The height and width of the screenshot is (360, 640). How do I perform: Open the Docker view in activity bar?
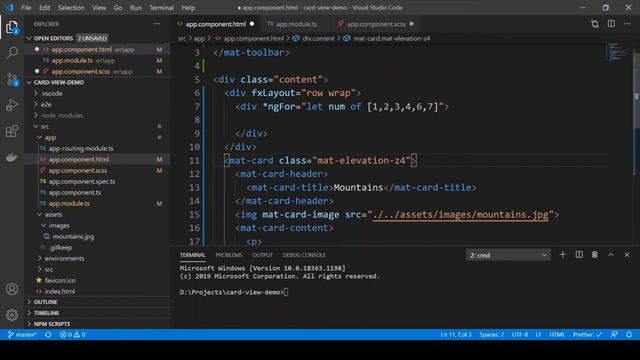tap(12, 157)
